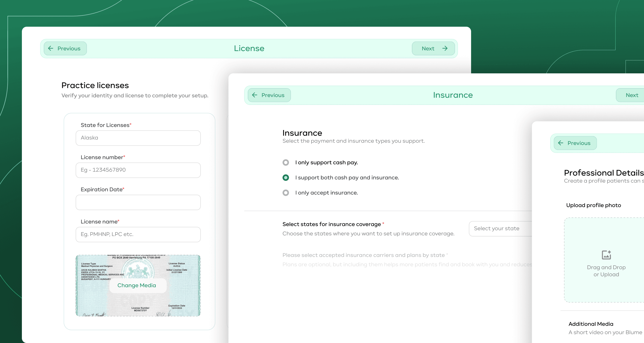Click the Previous button in License panel

65,48
